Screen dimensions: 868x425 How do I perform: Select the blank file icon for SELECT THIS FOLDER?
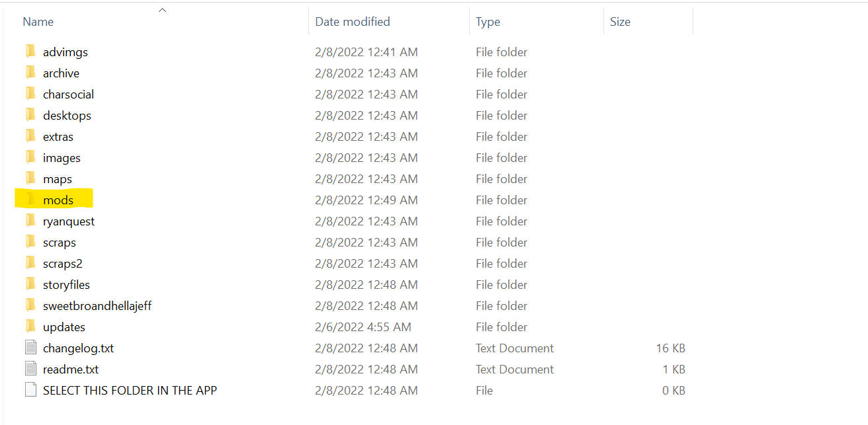point(30,390)
